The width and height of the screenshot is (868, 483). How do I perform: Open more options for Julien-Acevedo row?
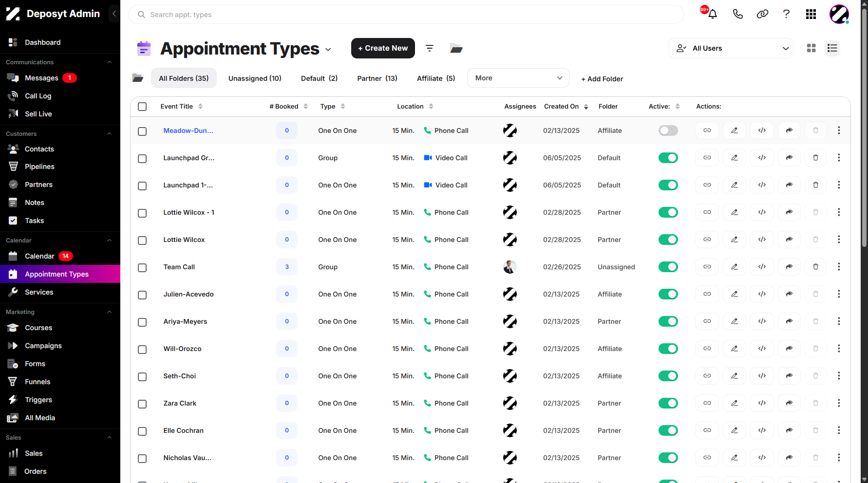[839, 294]
